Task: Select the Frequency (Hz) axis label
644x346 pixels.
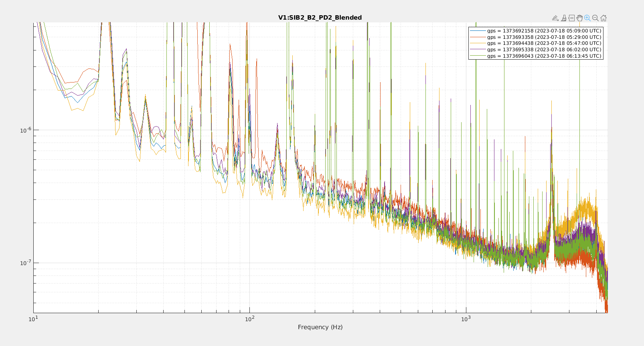Action: (x=320, y=327)
